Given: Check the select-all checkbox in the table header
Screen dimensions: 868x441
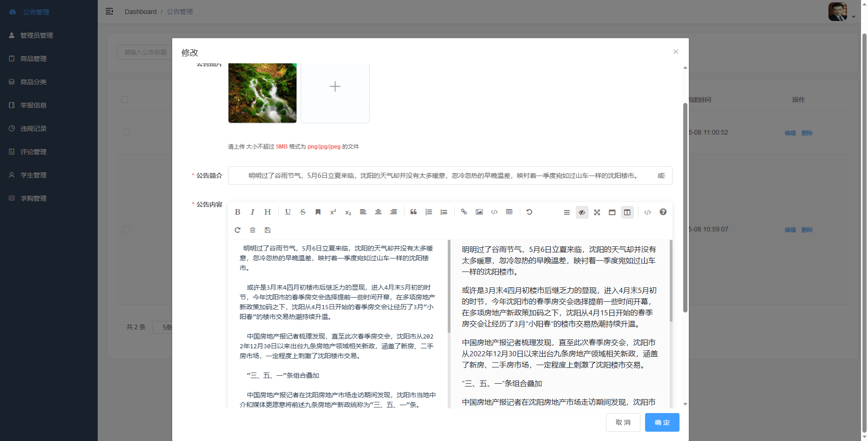Looking at the screenshot, I should pos(125,99).
